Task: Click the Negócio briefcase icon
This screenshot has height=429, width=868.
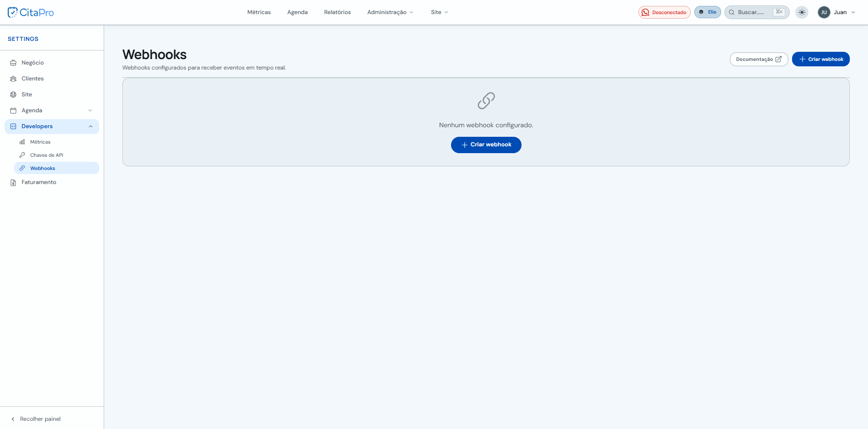Action: pos(13,63)
